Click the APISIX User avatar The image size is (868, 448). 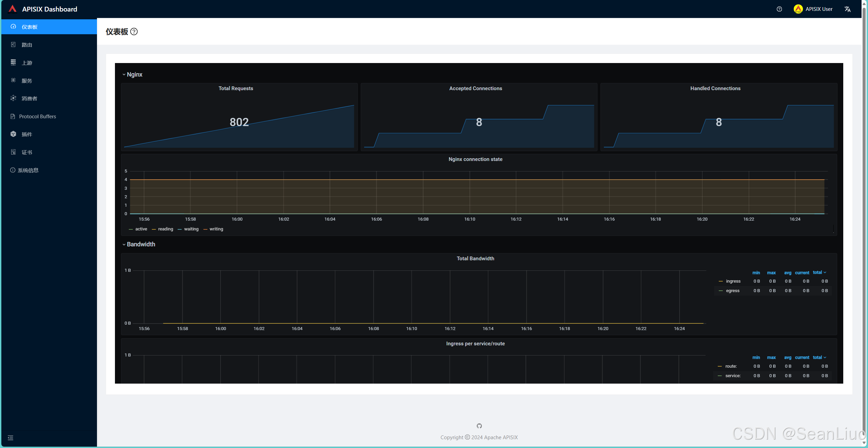[798, 9]
